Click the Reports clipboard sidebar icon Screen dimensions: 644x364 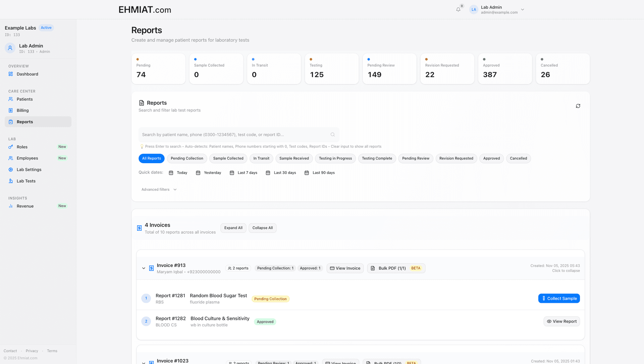(x=11, y=122)
